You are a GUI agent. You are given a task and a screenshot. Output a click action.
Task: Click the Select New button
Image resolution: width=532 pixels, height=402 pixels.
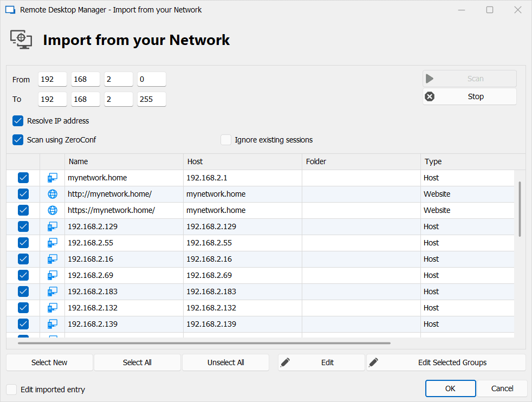[49, 362]
